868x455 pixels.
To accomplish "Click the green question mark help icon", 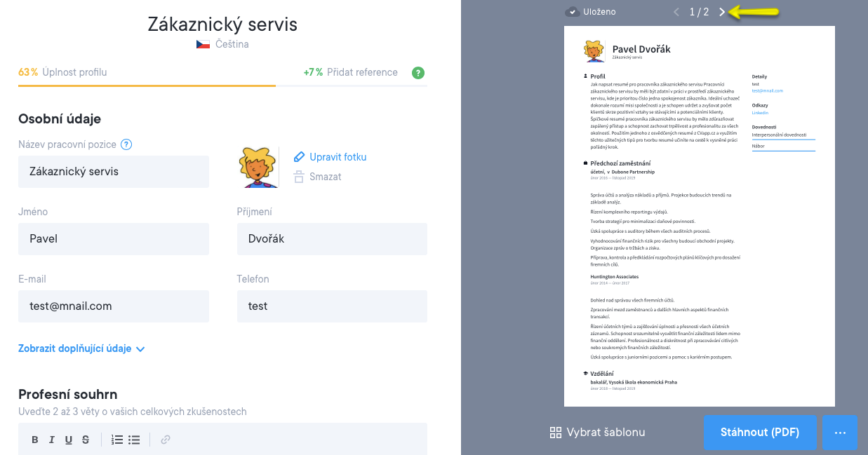I will point(418,72).
